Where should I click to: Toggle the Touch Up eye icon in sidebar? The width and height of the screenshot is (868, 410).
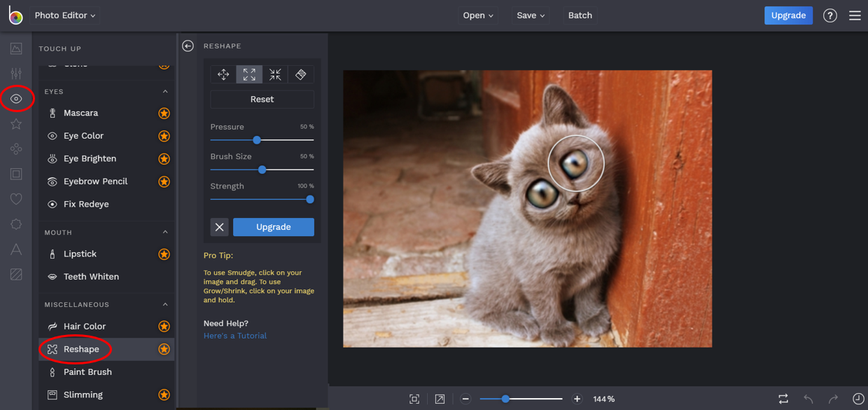[x=16, y=99]
